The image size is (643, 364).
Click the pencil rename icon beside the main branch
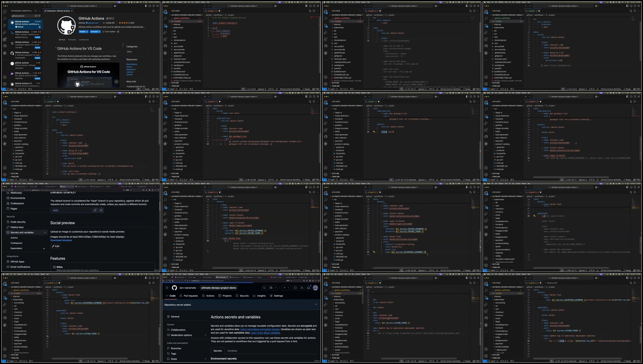coord(95,210)
